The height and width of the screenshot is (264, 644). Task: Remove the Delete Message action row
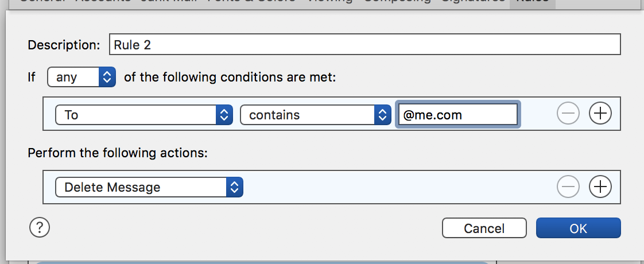pyautogui.click(x=568, y=187)
